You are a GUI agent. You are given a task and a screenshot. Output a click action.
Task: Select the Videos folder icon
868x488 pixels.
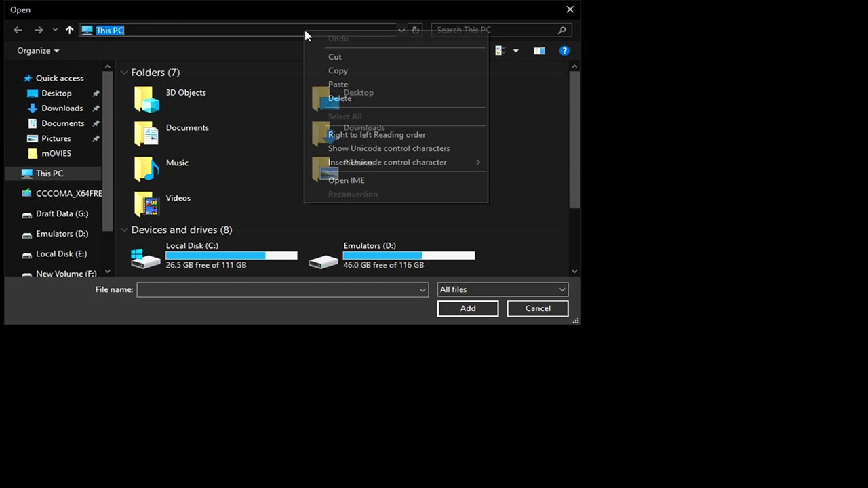[x=146, y=204]
